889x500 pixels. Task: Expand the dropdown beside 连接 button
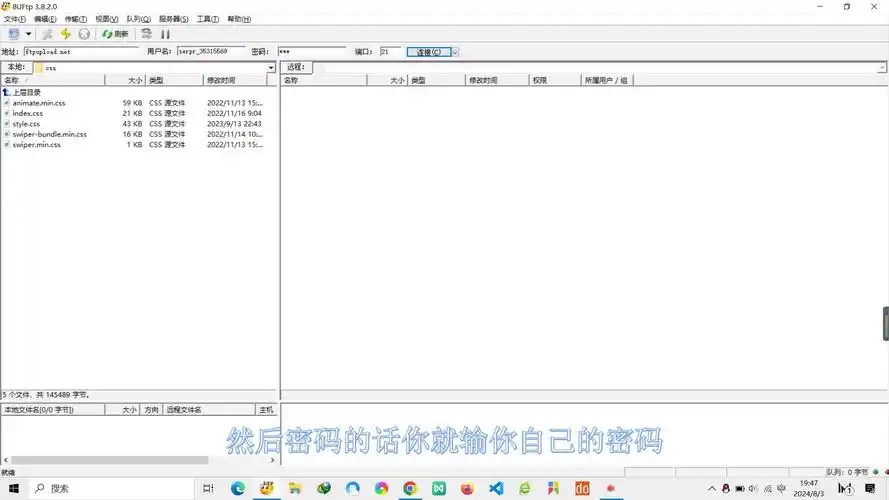pyautogui.click(x=456, y=51)
